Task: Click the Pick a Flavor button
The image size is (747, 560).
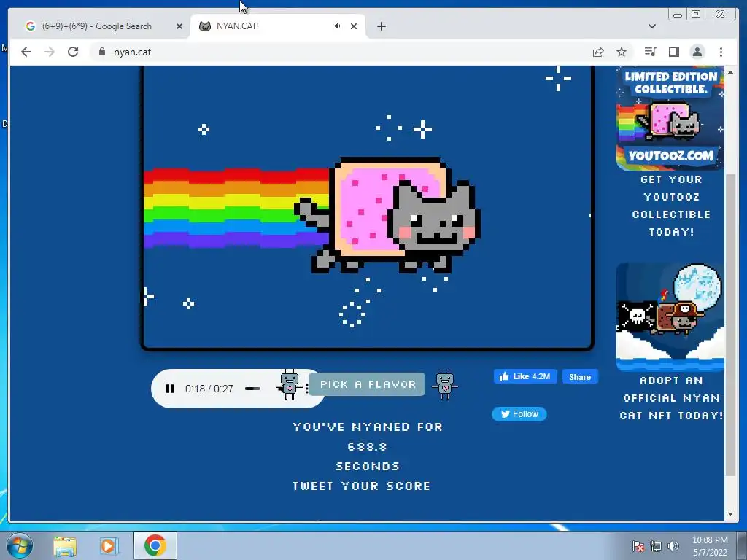Action: pyautogui.click(x=367, y=384)
